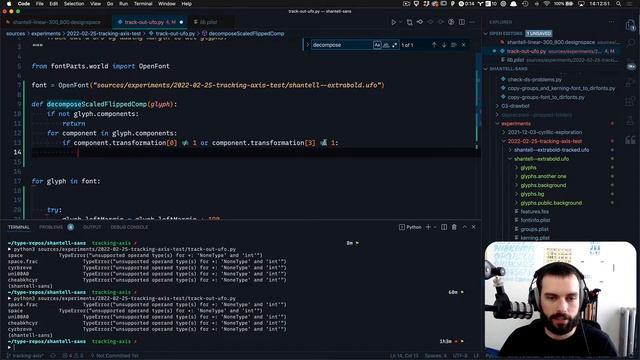
Task: Select the OUTPUT panel tab
Action: [x=92, y=227]
